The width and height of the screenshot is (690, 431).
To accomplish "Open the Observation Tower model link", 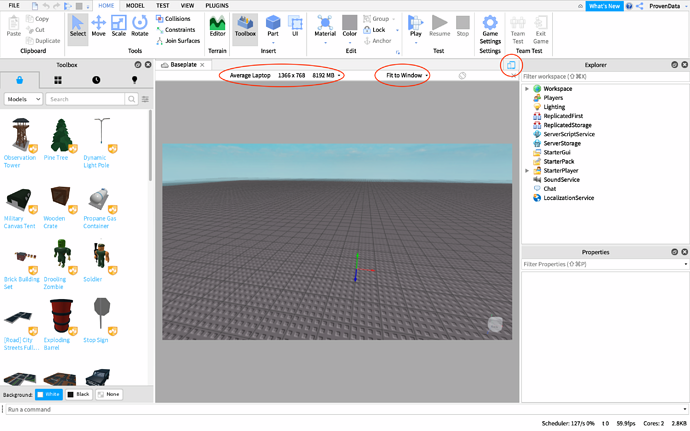I will click(x=20, y=161).
